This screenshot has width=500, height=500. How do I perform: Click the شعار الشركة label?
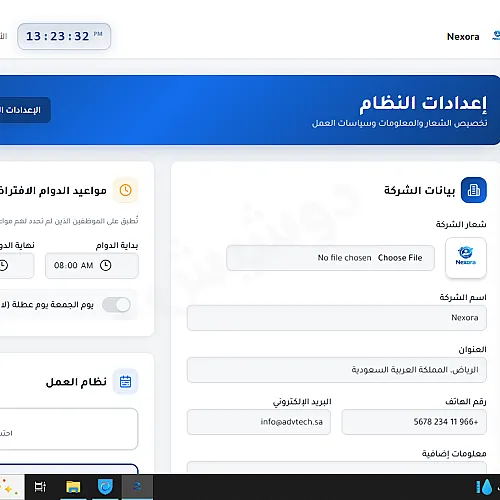461,224
